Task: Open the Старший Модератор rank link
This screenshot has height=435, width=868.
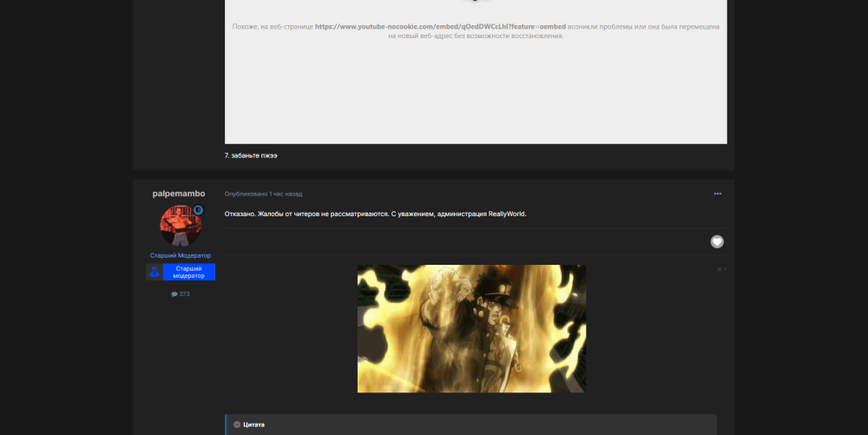Action: click(181, 255)
